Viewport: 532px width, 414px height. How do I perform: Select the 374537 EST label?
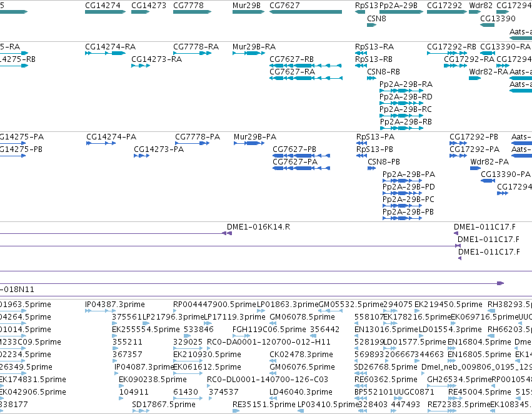click(x=224, y=392)
